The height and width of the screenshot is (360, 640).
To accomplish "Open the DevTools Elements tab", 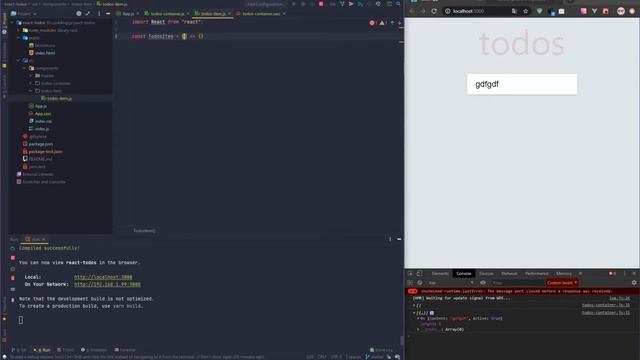I will coord(440,273).
